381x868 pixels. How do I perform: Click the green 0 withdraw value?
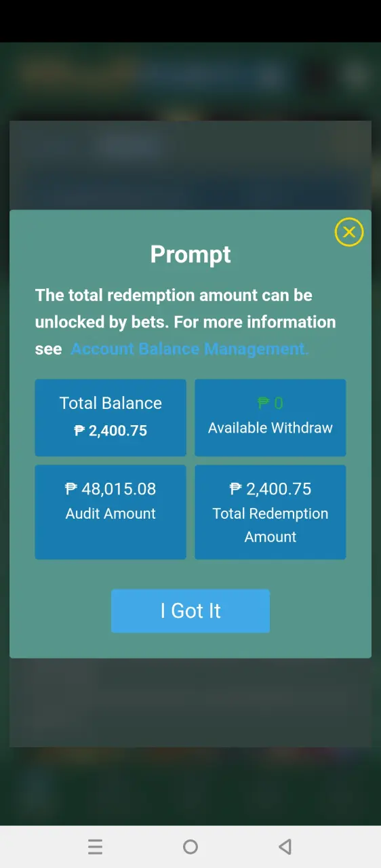tap(279, 403)
